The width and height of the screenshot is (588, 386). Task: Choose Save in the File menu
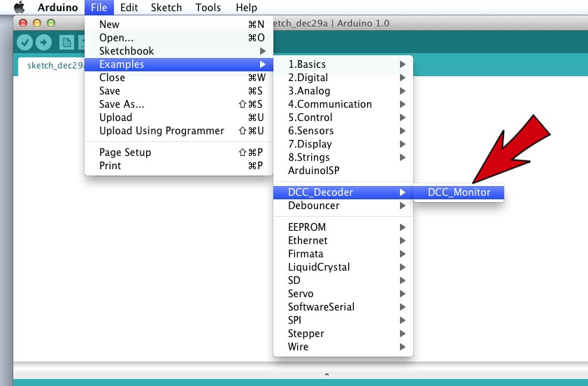[x=179, y=91]
